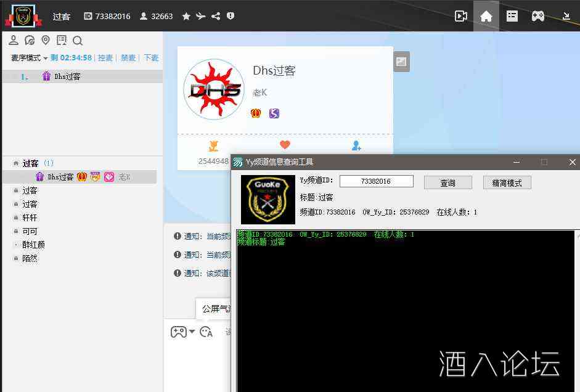Click the 查询 button in the query tool

coord(448,182)
